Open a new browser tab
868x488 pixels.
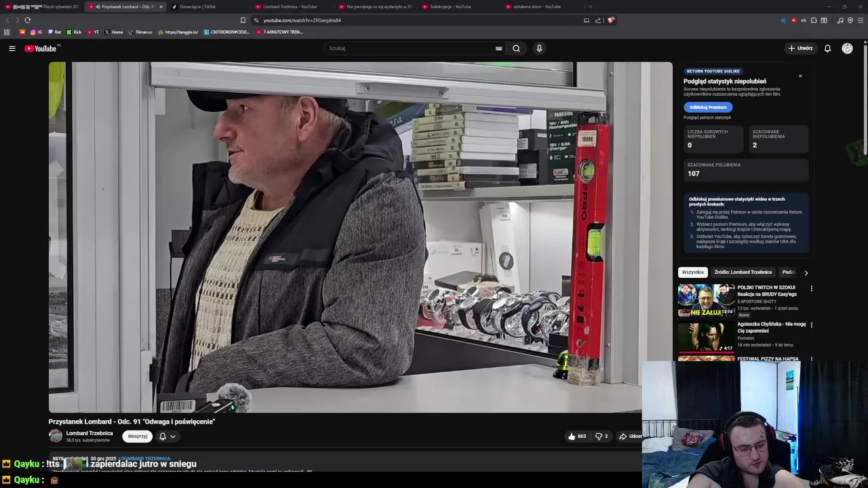590,7
